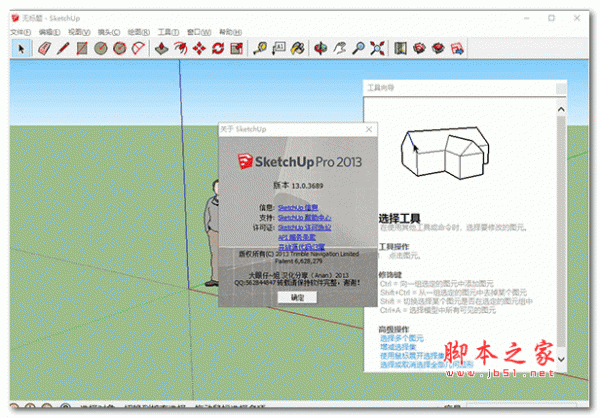
Task: Click Instructor panel scrollbar up arrow
Action: click(561, 109)
